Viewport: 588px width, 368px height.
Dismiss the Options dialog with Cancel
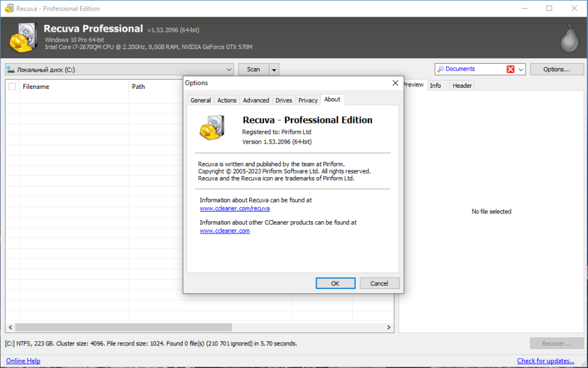click(379, 283)
